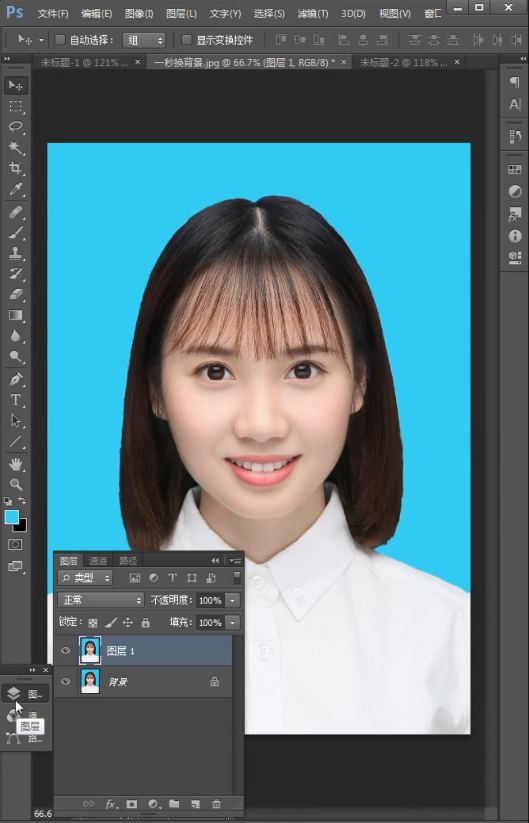Switch to the 通道 panel tab
529x823 pixels.
click(98, 561)
